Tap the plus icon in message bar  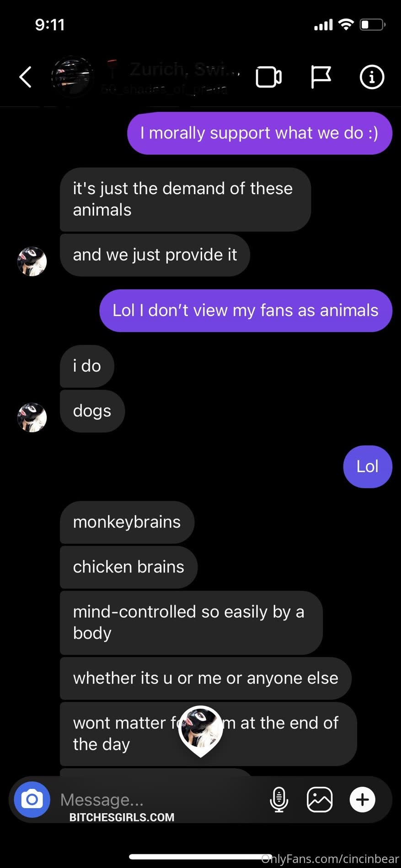tap(363, 799)
